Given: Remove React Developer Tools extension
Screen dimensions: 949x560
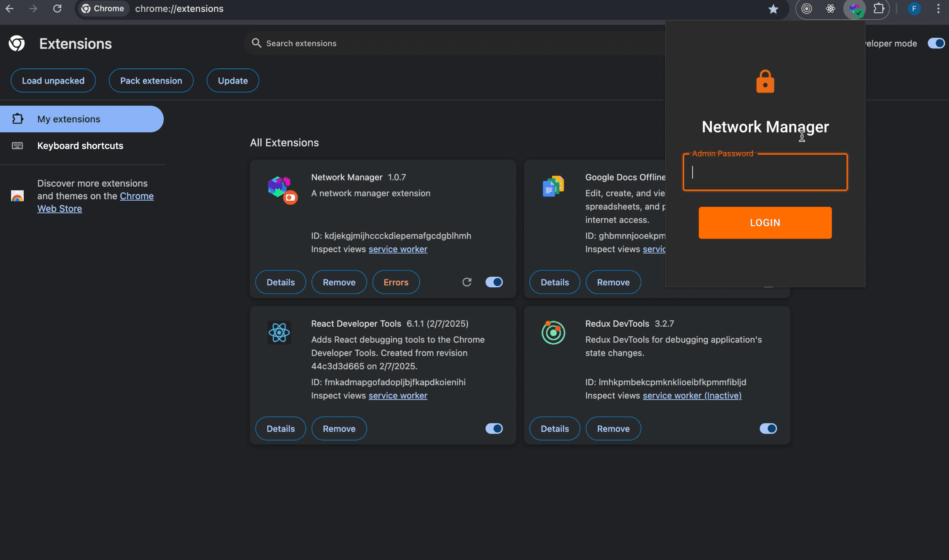Looking at the screenshot, I should [x=339, y=429].
